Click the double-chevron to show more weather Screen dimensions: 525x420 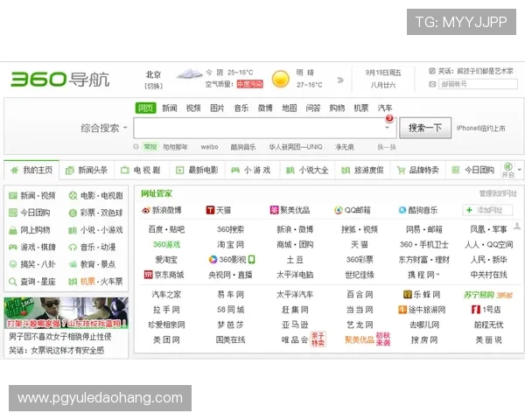(x=340, y=80)
